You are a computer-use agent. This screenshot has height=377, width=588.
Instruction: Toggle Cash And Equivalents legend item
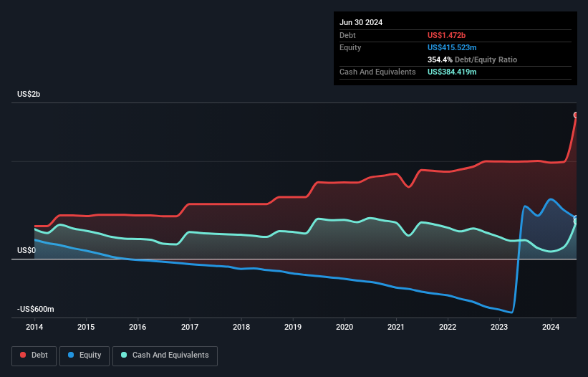coord(165,355)
